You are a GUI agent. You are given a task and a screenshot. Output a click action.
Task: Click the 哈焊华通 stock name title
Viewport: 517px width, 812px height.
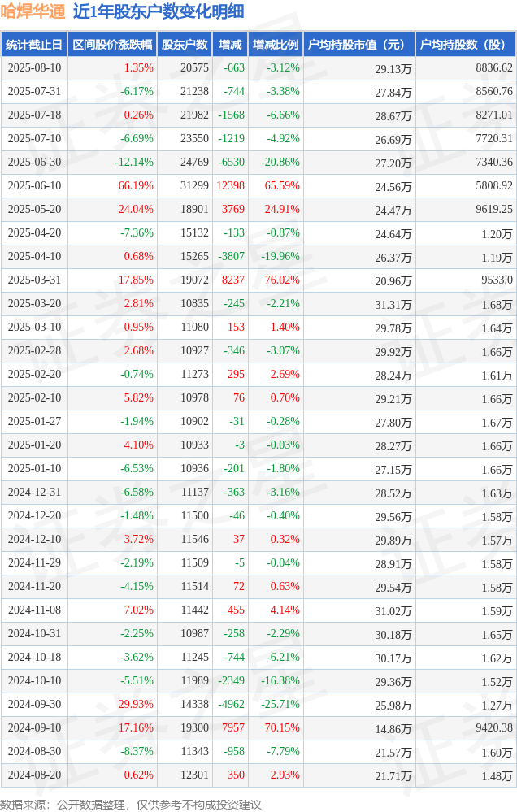coord(33,11)
